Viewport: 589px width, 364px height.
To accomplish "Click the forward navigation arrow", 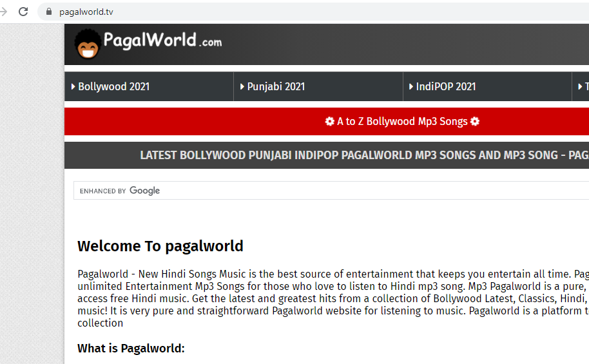I will [x=3, y=12].
